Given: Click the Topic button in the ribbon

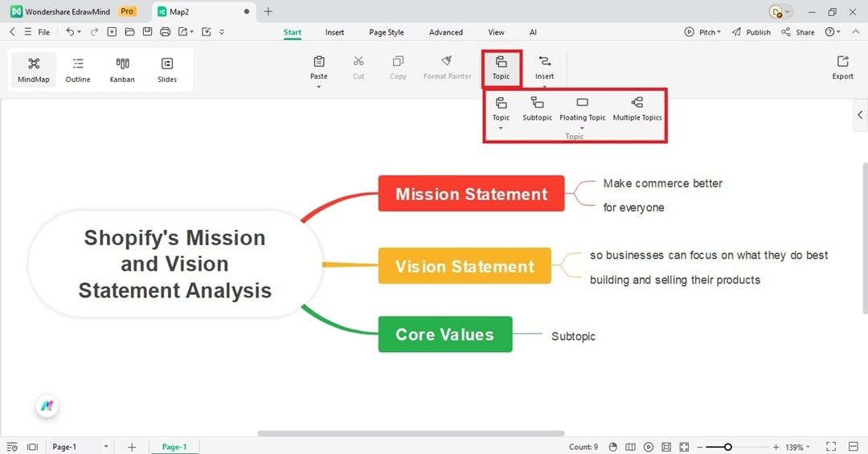Looking at the screenshot, I should [x=501, y=68].
